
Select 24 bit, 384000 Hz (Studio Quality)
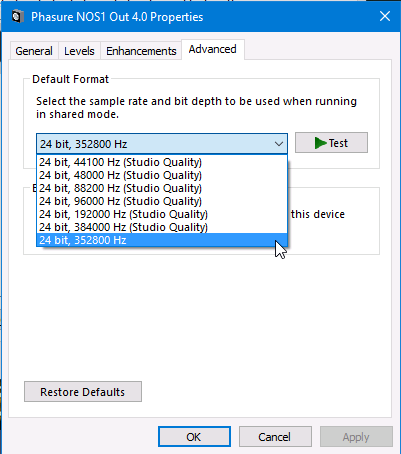162,227
